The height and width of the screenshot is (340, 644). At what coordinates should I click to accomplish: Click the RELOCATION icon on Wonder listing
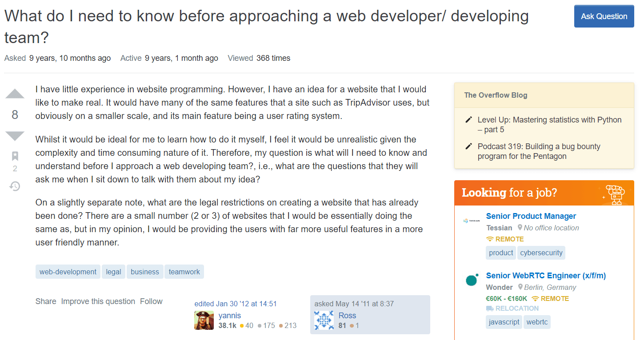click(489, 308)
